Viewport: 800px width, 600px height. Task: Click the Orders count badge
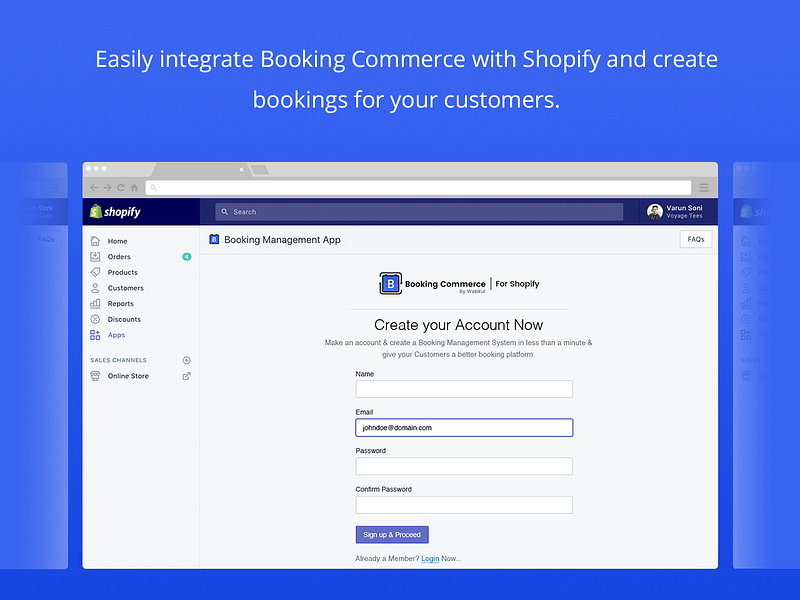click(187, 257)
